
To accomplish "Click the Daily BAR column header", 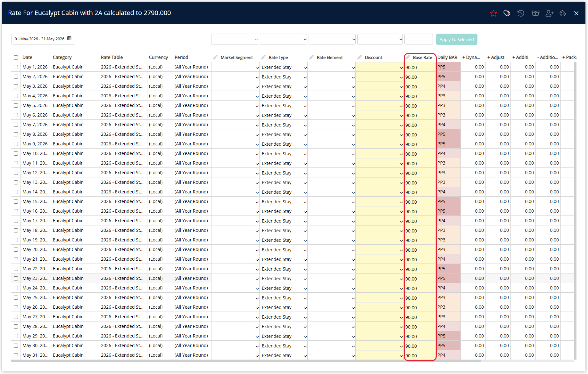I will (447, 57).
